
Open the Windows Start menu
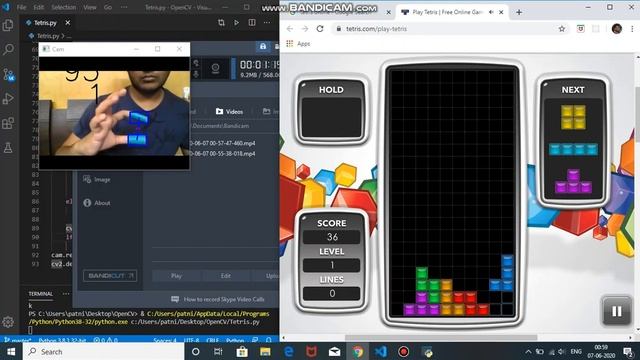(11, 351)
